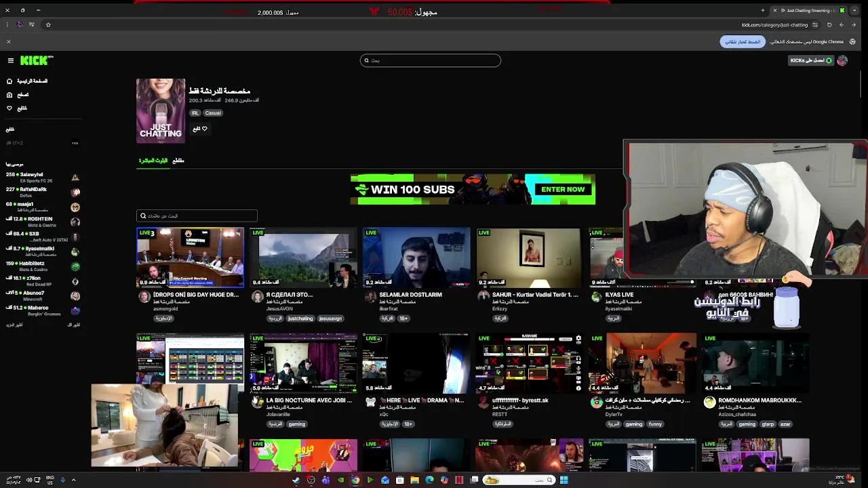868x488 pixels.
Task: Click the Get KICKs button
Action: (811, 60)
